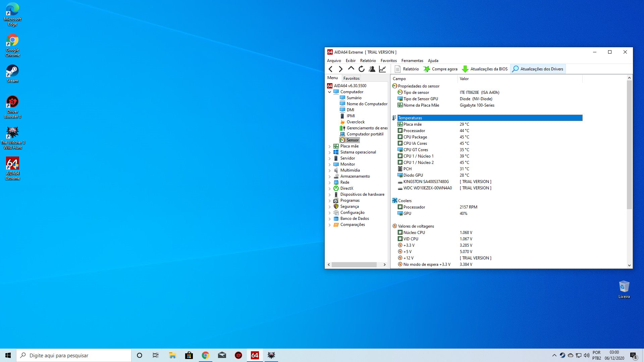Open Microsoft Store from taskbar
The height and width of the screenshot is (362, 644).
point(189,355)
